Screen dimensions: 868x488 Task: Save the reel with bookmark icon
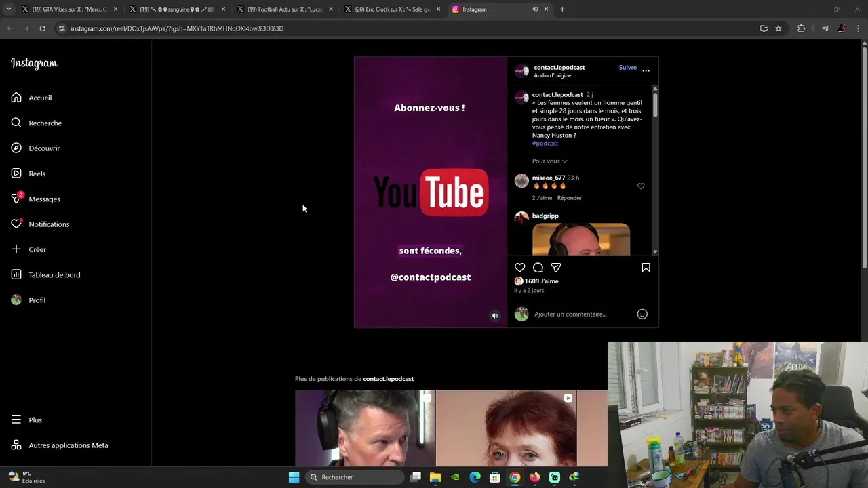pyautogui.click(x=646, y=268)
